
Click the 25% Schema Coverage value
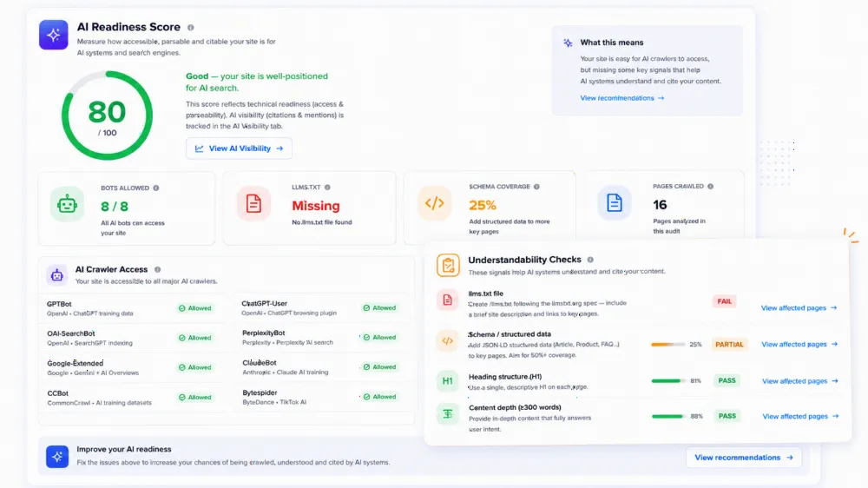click(x=483, y=206)
